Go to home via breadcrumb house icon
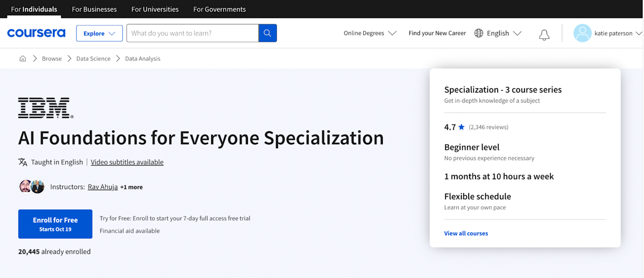 (x=23, y=58)
